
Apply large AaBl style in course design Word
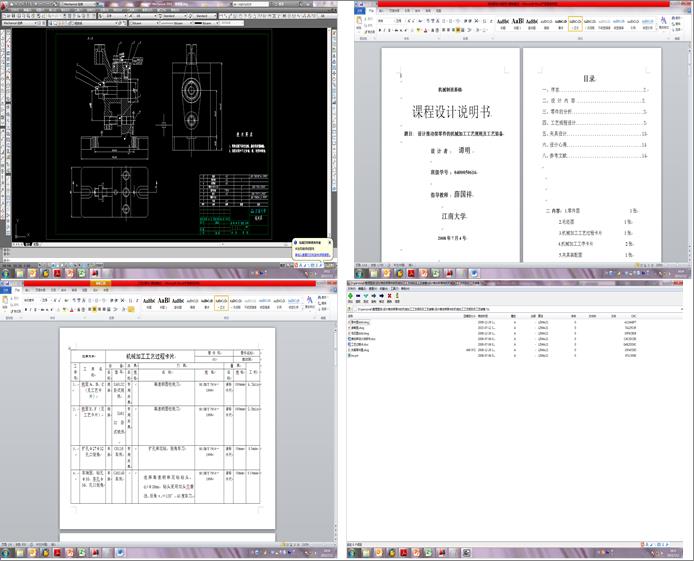tap(517, 23)
